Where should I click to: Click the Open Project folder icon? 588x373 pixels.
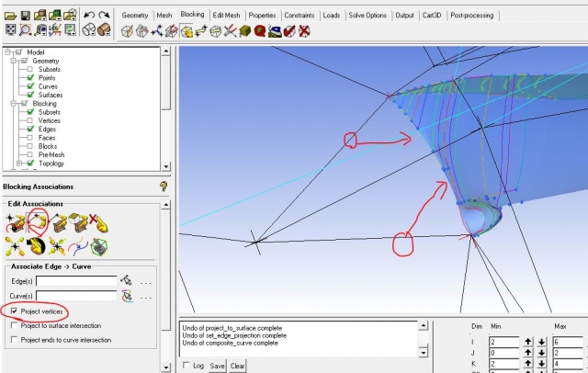click(x=9, y=16)
